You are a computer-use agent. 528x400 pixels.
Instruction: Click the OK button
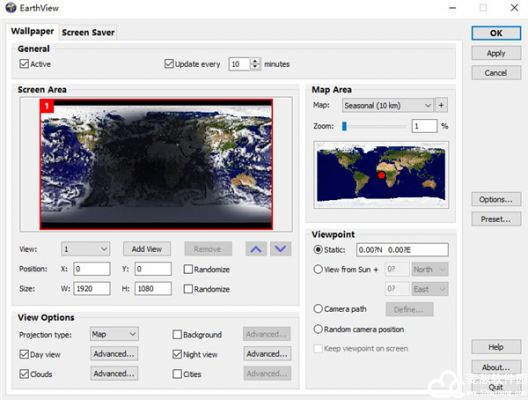click(496, 33)
